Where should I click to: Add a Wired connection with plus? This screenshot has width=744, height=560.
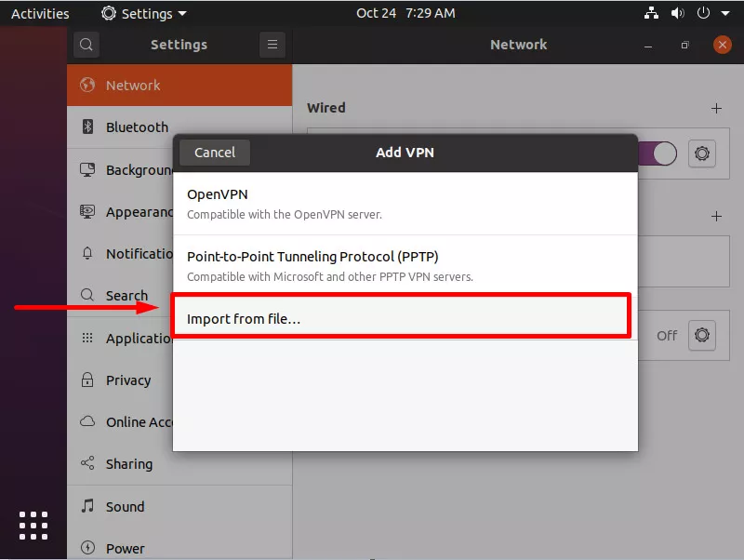[x=716, y=108]
